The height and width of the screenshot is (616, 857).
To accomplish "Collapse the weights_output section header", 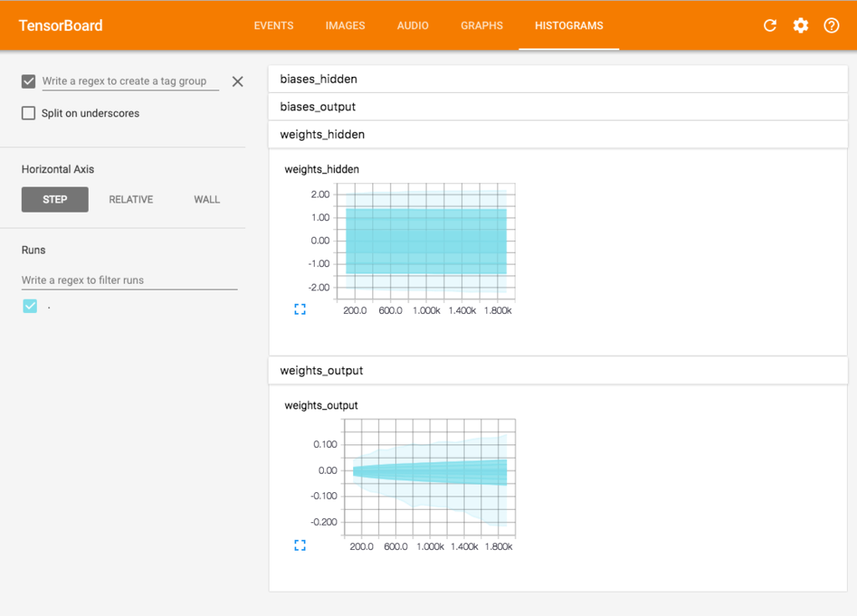I will (x=558, y=371).
